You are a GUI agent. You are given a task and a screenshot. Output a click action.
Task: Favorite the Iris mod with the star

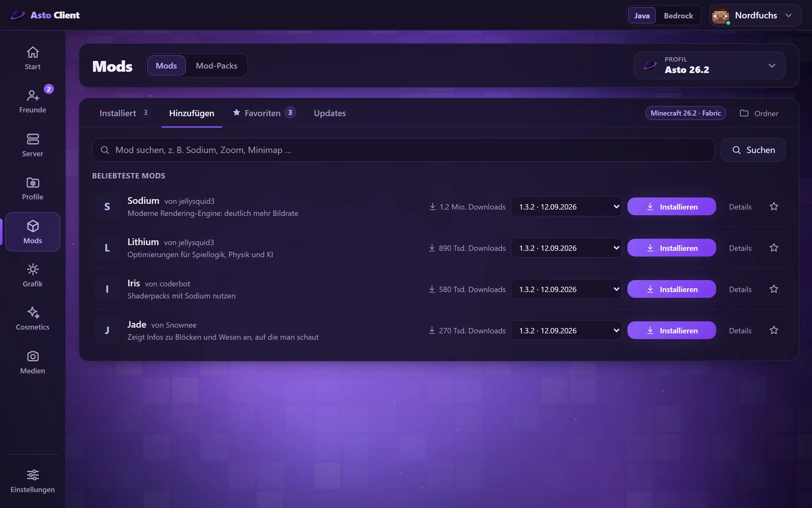point(774,289)
